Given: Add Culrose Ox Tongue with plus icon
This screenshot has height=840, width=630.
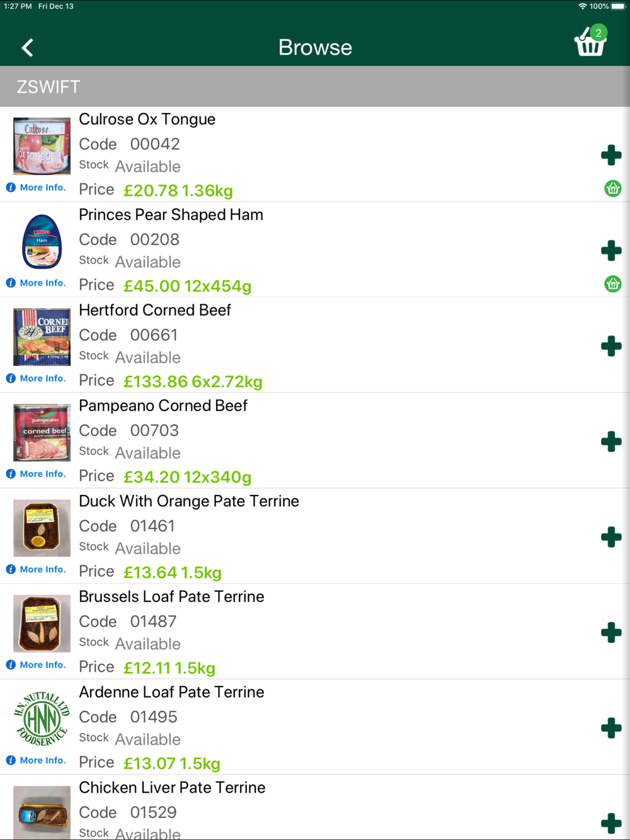Looking at the screenshot, I should [611, 156].
